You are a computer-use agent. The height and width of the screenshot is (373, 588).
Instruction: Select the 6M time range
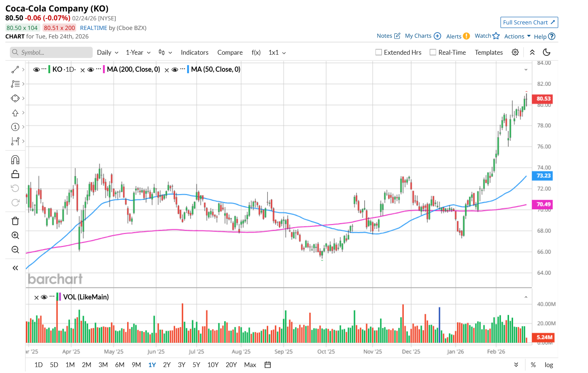(120, 365)
